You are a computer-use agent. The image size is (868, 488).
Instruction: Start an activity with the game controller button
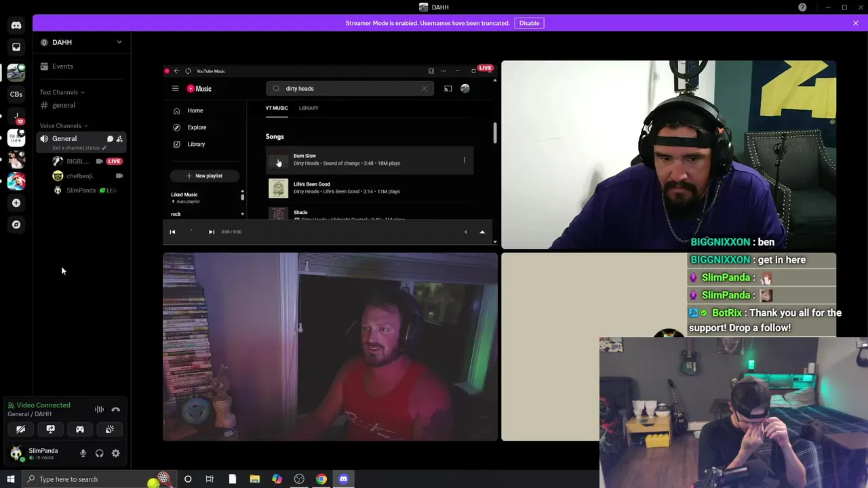(80, 429)
